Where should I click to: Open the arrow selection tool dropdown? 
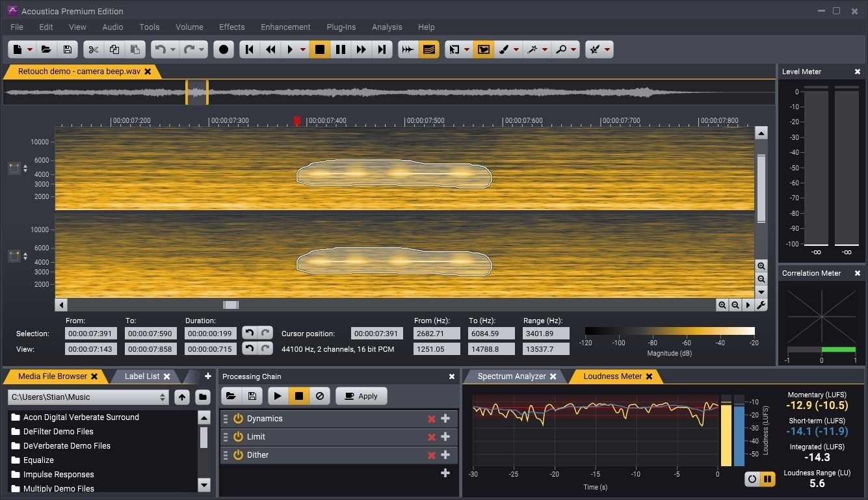coord(466,49)
